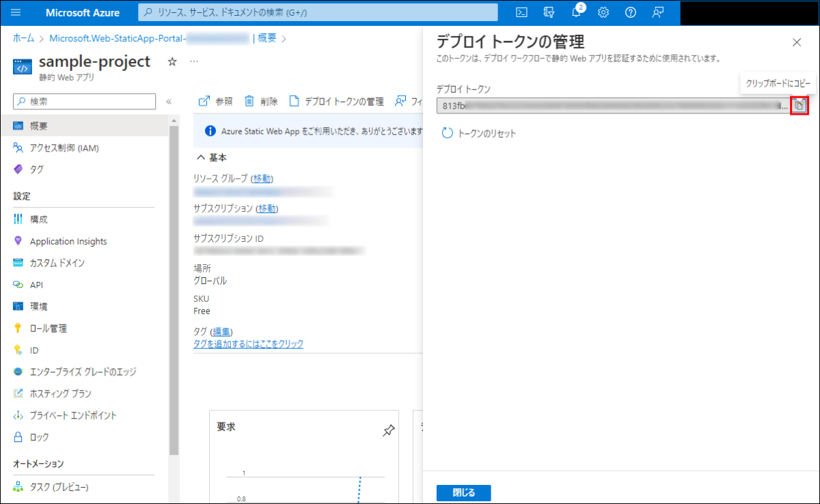Screen dimensions: 820x504
Task: Click 移動 link next to リソース グループ
Action: tap(262, 179)
